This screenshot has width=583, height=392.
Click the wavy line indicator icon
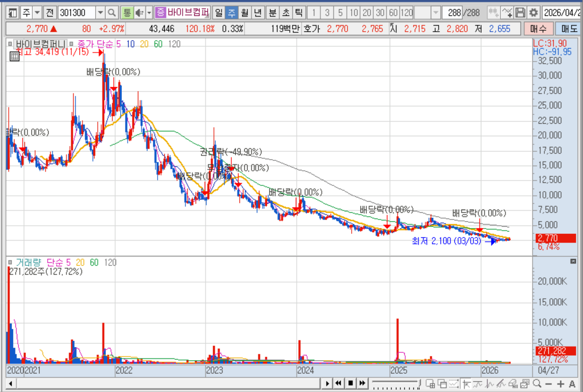coord(478,383)
